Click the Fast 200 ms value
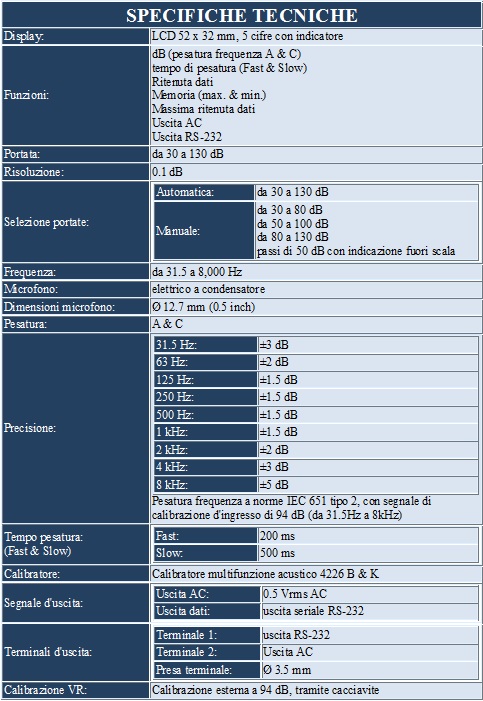This screenshot has height=701, width=483. (x=277, y=536)
